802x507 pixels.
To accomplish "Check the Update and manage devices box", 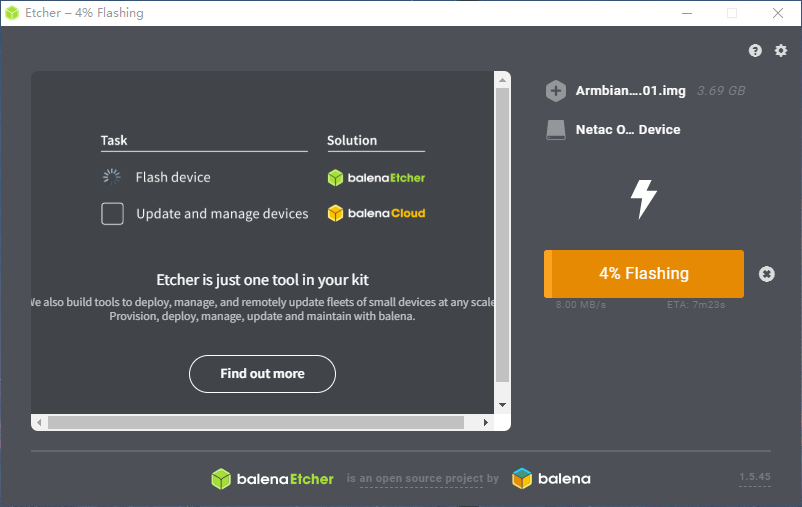I will tap(113, 214).
